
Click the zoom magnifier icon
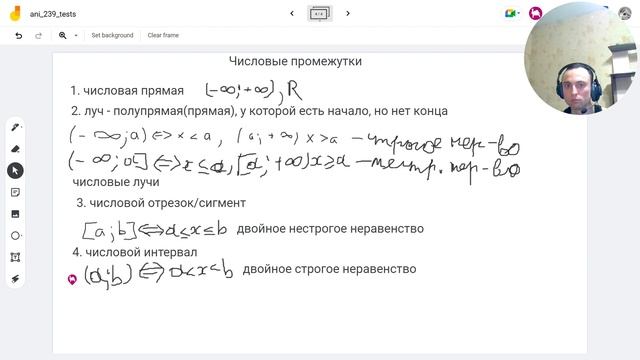pos(62,36)
